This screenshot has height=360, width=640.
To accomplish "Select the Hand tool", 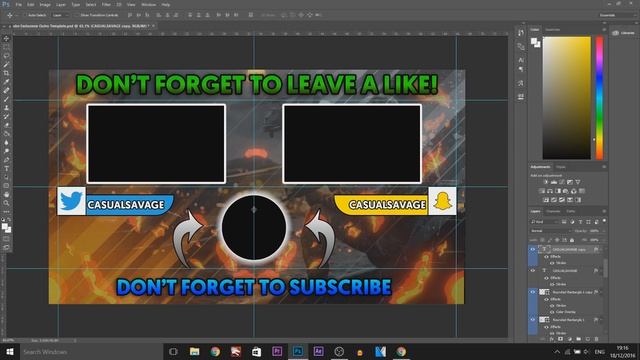I will click(x=6, y=194).
